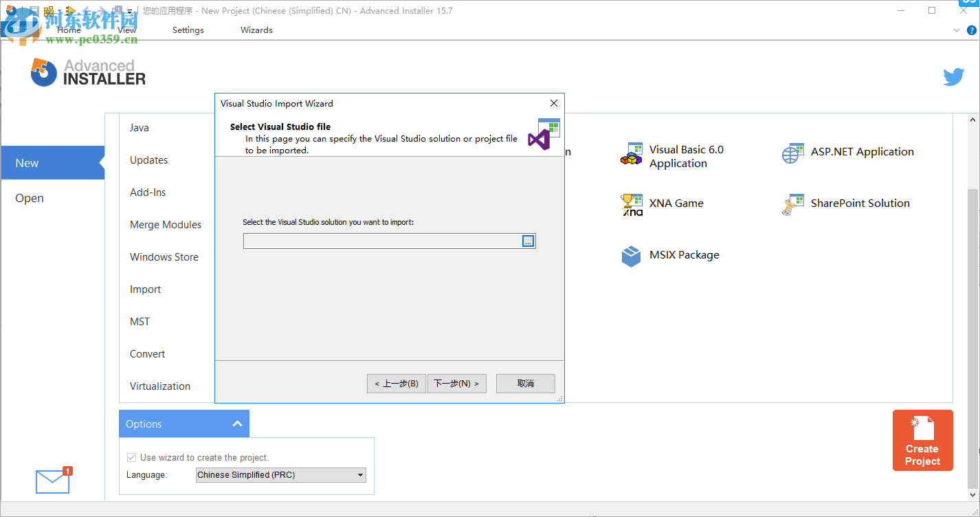Select the Java category

pyautogui.click(x=140, y=128)
